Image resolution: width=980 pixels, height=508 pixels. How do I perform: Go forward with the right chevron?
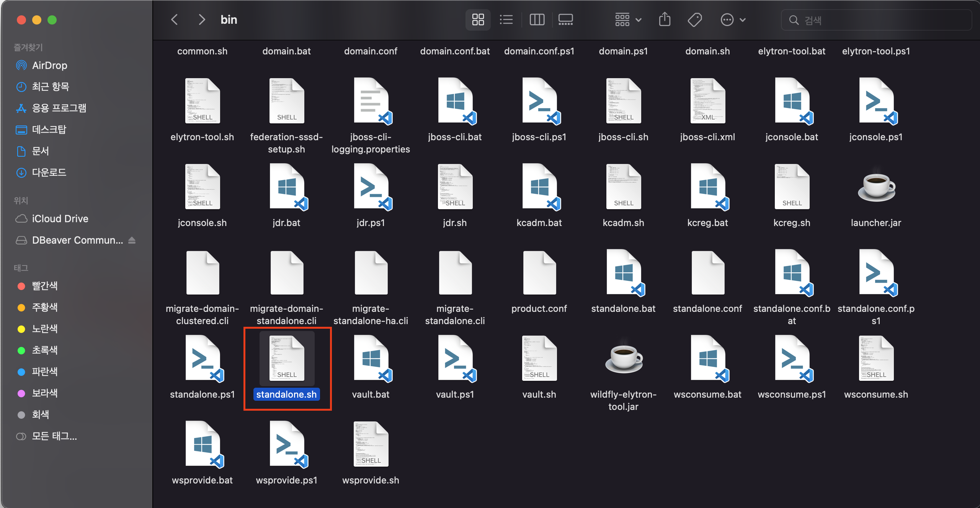coord(202,20)
